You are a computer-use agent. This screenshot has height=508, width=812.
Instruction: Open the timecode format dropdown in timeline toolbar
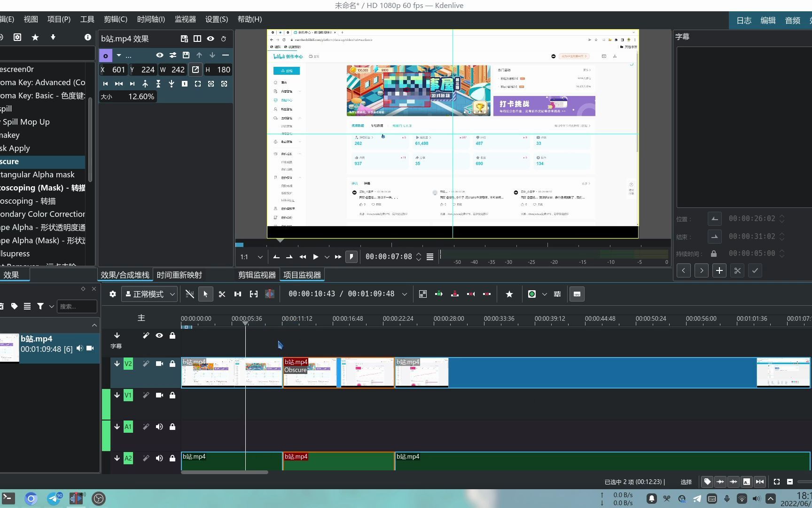pyautogui.click(x=404, y=294)
